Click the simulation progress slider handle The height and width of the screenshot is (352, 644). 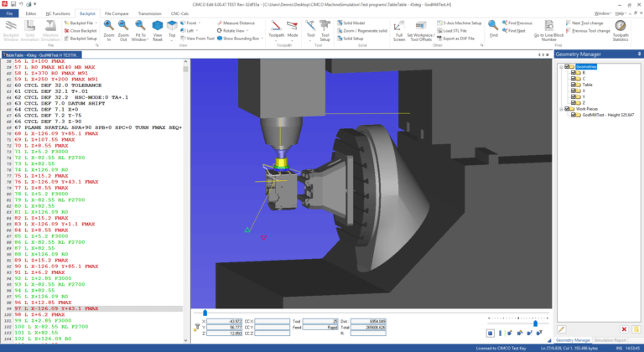(205, 313)
